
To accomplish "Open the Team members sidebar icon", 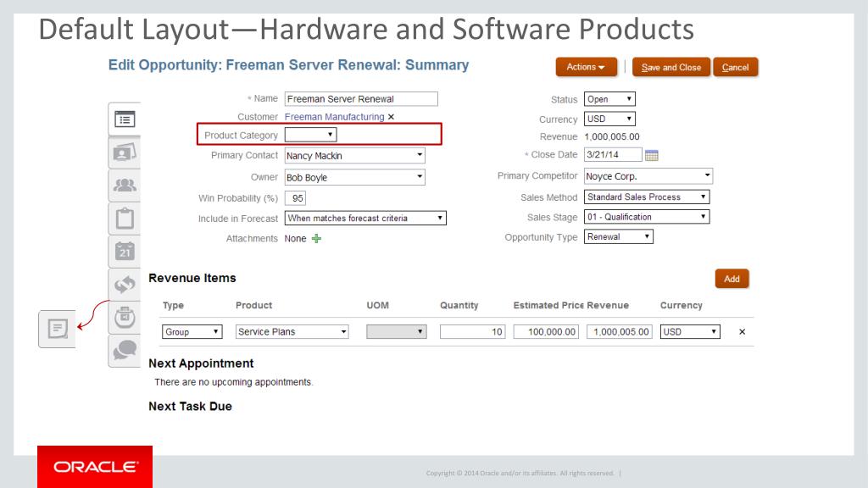I will pos(125,186).
